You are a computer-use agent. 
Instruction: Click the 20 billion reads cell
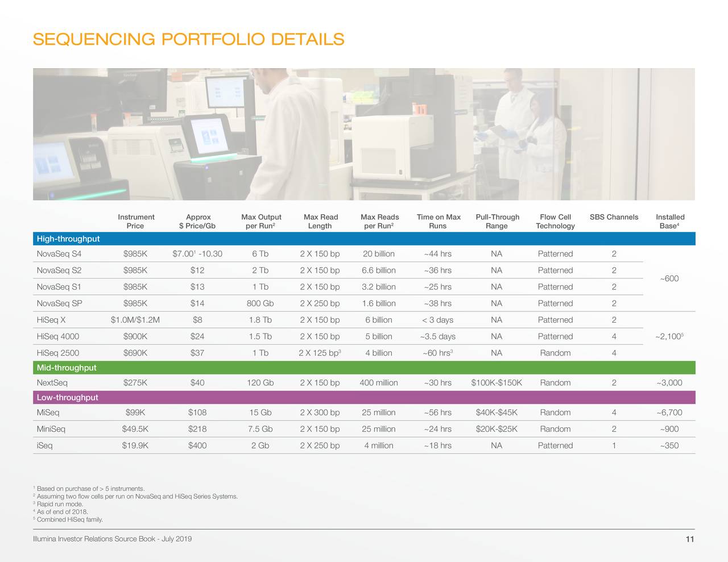pyautogui.click(x=379, y=254)
